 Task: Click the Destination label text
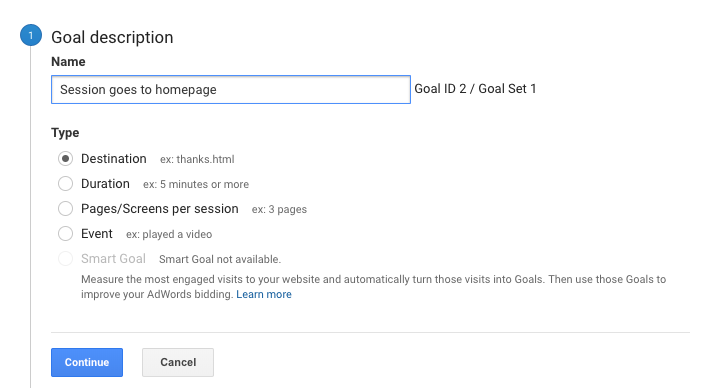(114, 159)
